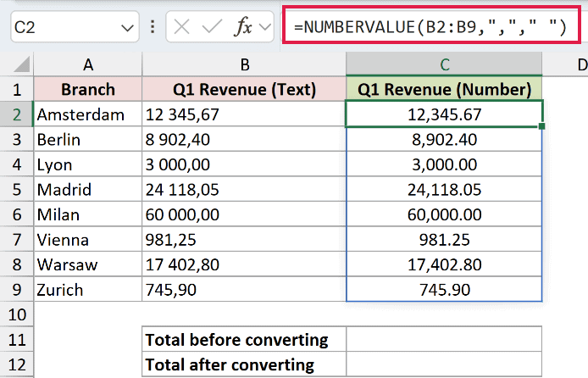
Task: Select the number cell 981.25
Action: (444, 239)
